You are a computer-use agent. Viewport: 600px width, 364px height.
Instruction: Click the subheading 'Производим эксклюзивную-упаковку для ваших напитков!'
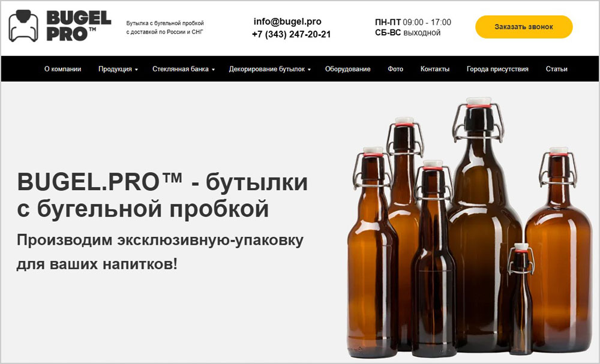pos(160,252)
